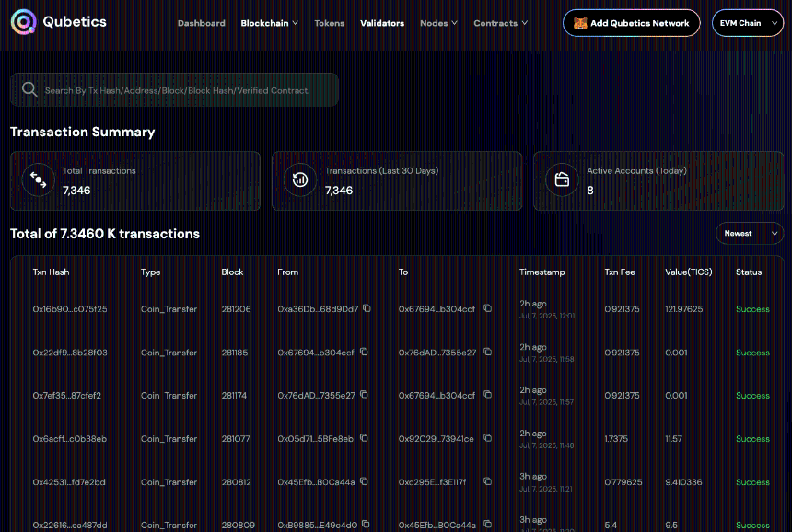
Task: Open block 280812
Action: click(x=236, y=482)
